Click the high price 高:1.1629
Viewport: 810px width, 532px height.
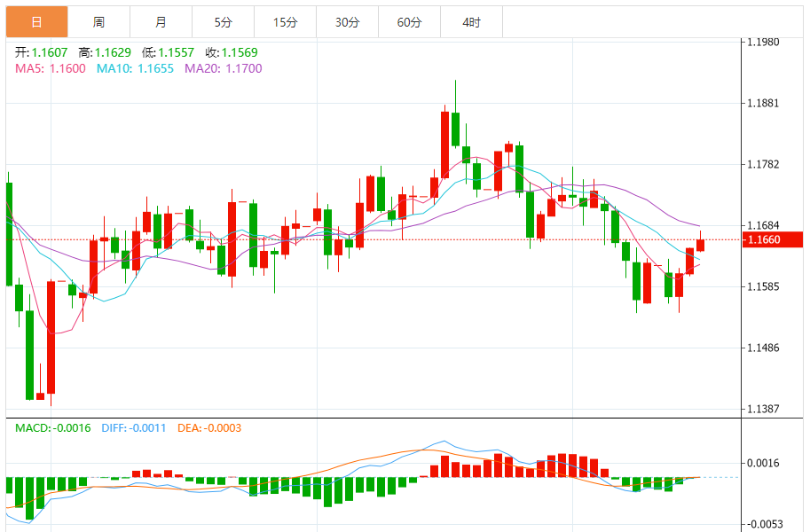105,52
